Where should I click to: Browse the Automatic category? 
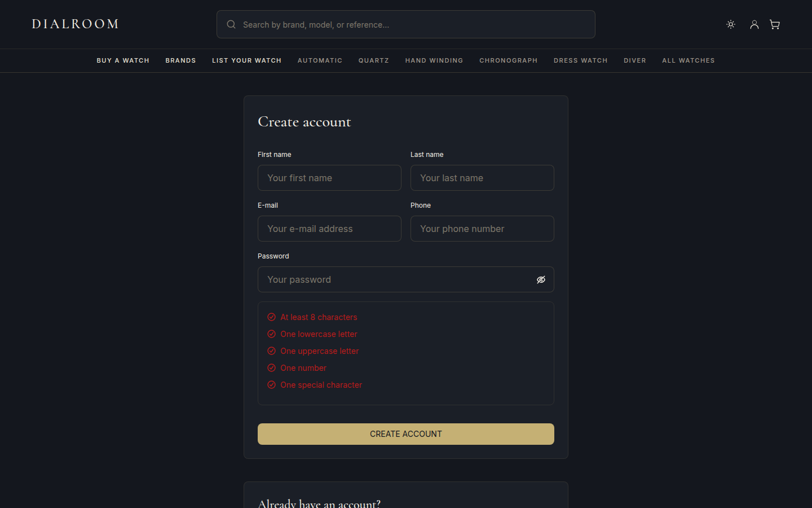pos(320,60)
